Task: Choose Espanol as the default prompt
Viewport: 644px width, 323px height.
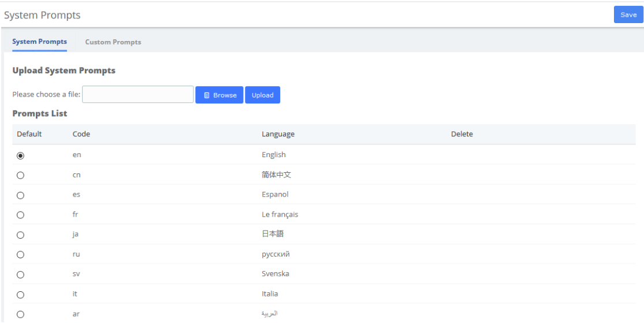Action: coord(20,195)
